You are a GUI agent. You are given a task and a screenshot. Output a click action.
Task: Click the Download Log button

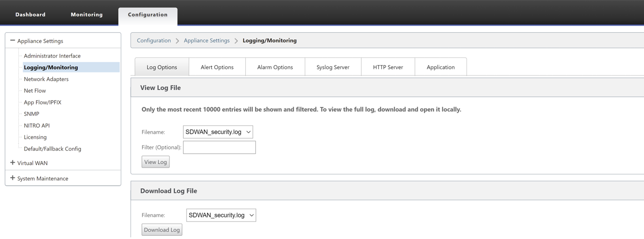coord(162,230)
